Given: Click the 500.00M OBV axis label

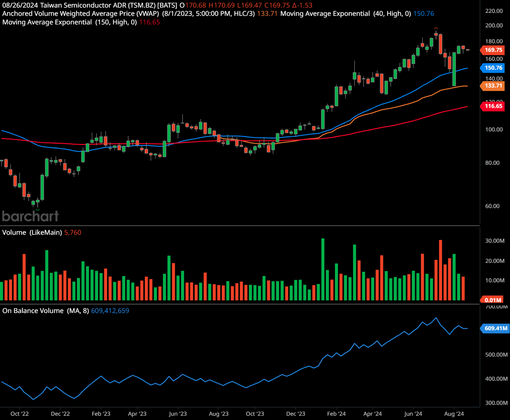Looking at the screenshot, I should [x=496, y=355].
